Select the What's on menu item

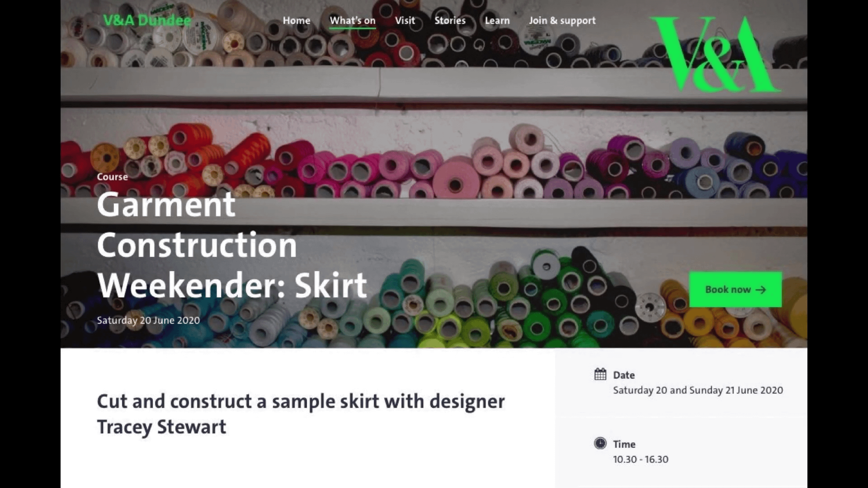(353, 21)
